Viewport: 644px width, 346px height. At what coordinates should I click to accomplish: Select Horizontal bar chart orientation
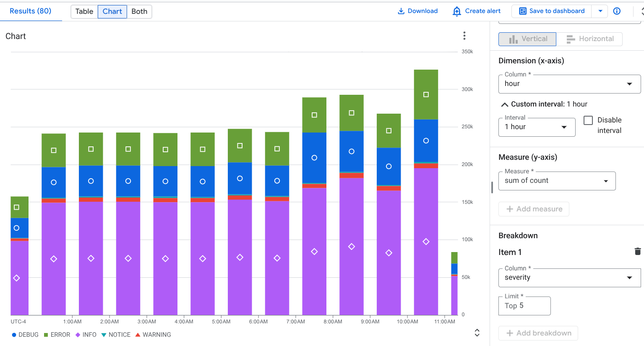[x=589, y=39]
